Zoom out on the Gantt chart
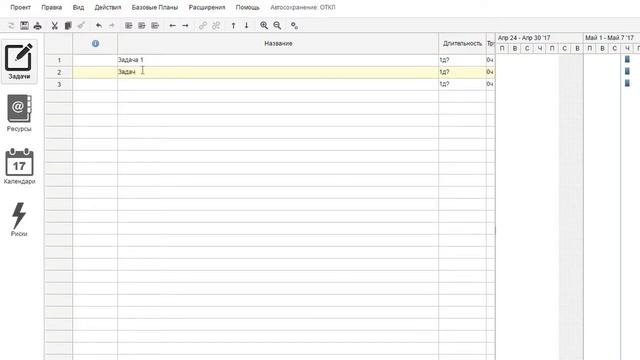 (x=277, y=26)
